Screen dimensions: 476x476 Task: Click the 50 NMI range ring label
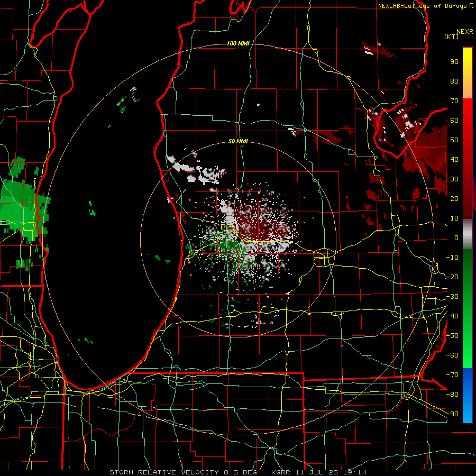[238, 141]
